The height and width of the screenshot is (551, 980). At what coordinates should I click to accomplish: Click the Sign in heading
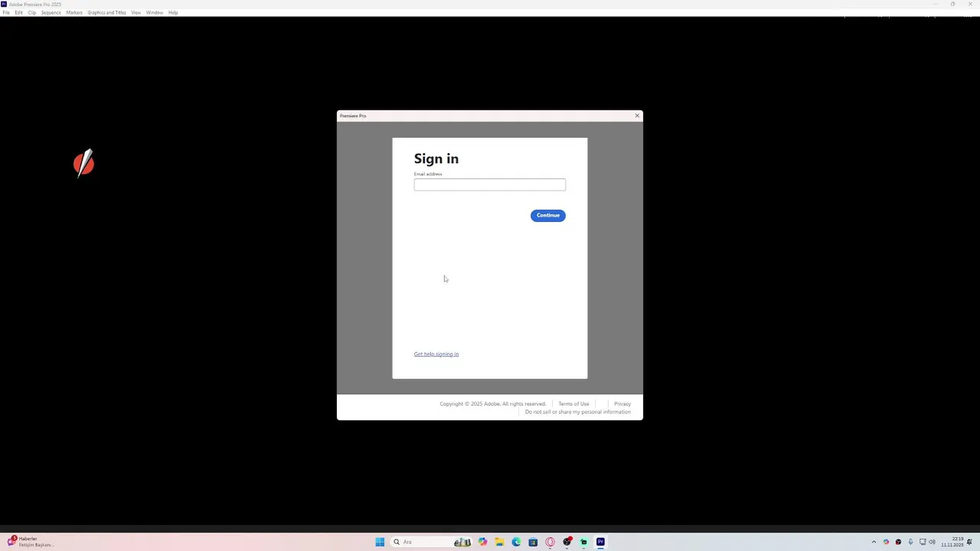(436, 158)
